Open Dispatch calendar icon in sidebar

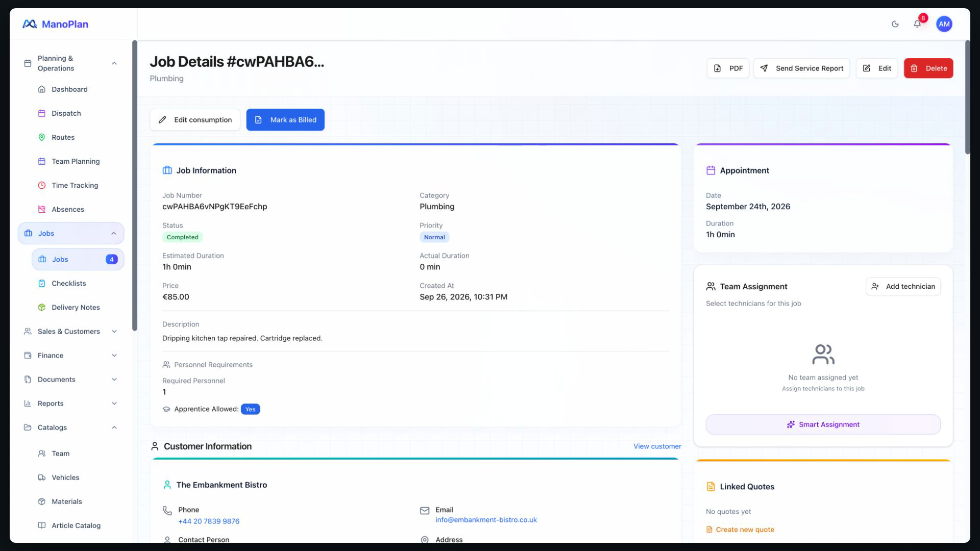point(42,113)
